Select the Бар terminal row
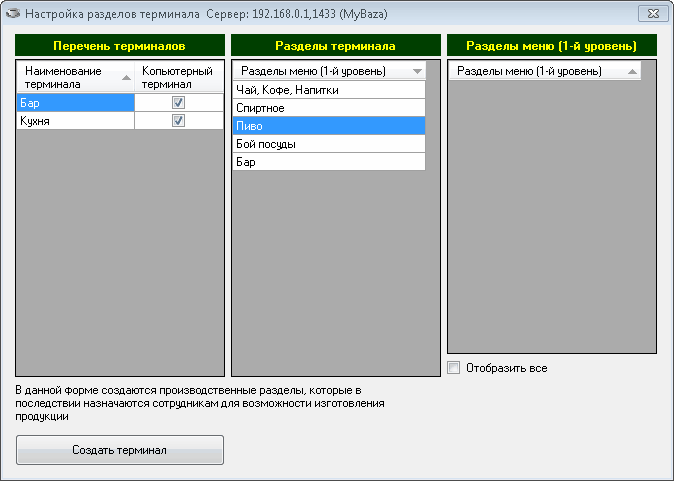674x481 pixels. coord(75,102)
